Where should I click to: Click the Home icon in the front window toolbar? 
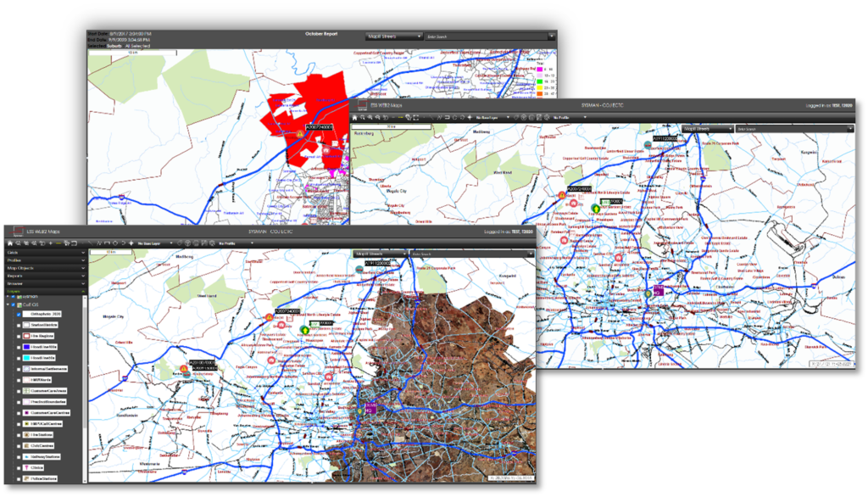10,243
